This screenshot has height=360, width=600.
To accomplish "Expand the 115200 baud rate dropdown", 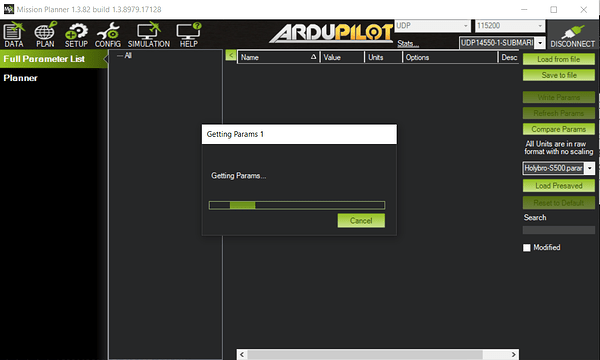I will [x=510, y=26].
